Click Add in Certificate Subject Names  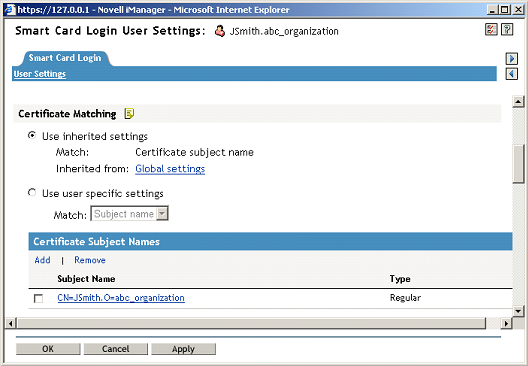[x=42, y=260]
